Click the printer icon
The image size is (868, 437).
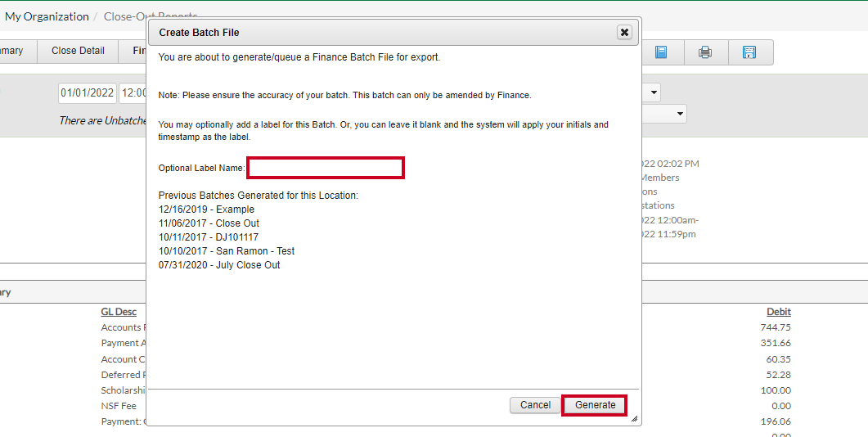[704, 52]
